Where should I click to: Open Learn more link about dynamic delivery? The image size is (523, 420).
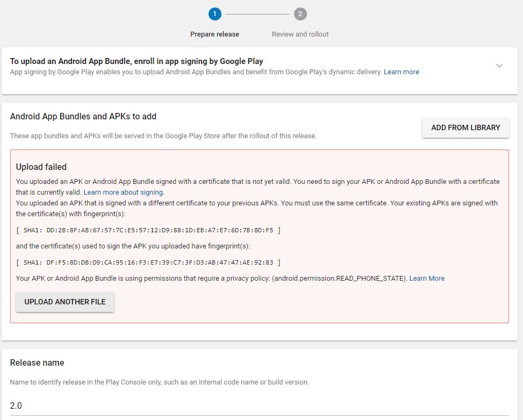(401, 72)
